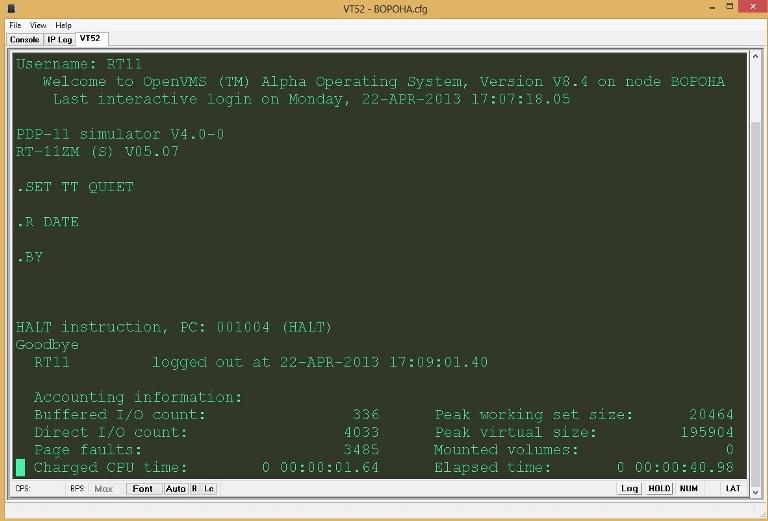Click the LAT indicator in status bar
Viewport: 768px width, 521px height.
[x=733, y=489]
